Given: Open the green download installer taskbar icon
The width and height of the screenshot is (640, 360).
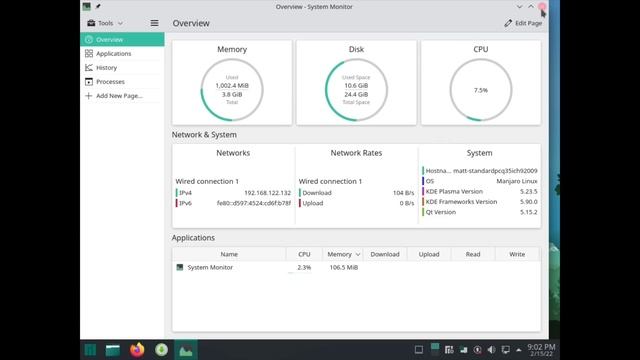Looking at the screenshot, I should pos(161,350).
